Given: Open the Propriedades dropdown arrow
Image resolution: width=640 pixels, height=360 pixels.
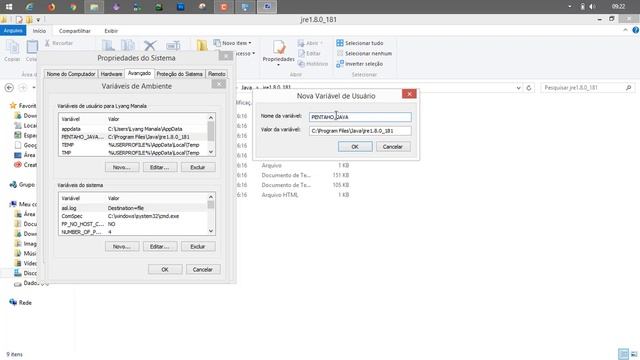Looking at the screenshot, I should click(279, 65).
